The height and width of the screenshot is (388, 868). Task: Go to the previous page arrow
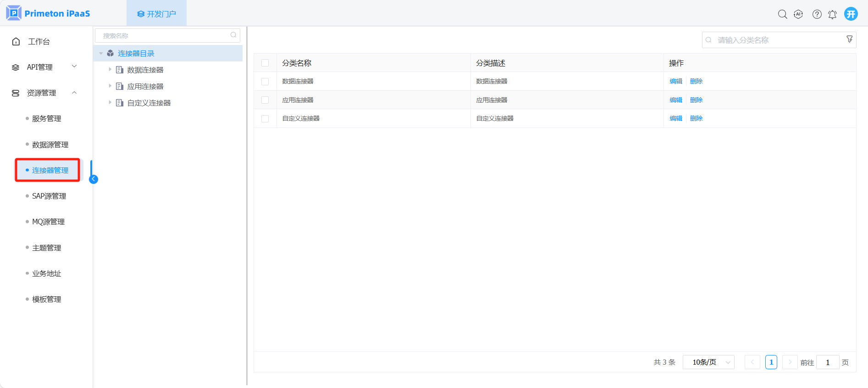click(752, 362)
